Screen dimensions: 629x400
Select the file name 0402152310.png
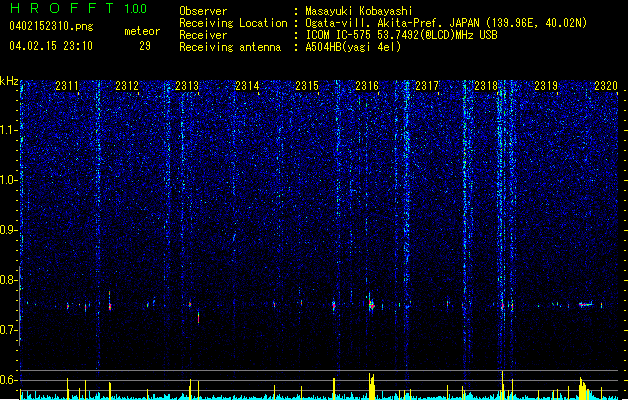point(51,26)
